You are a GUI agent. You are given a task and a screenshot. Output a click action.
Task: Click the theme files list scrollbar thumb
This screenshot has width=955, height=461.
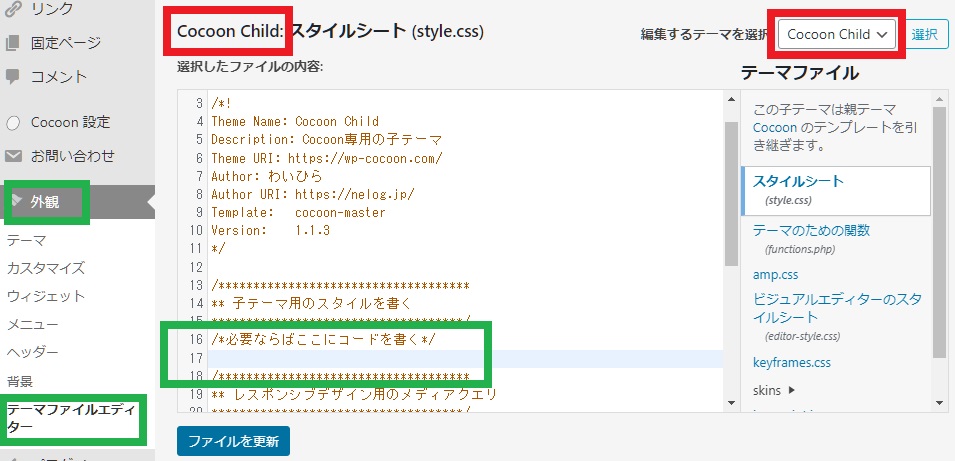click(x=941, y=232)
